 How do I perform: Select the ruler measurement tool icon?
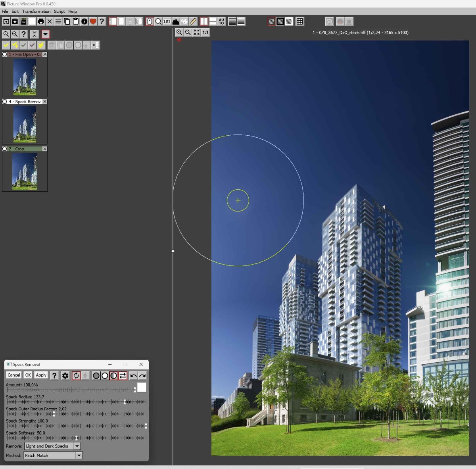coord(193,21)
